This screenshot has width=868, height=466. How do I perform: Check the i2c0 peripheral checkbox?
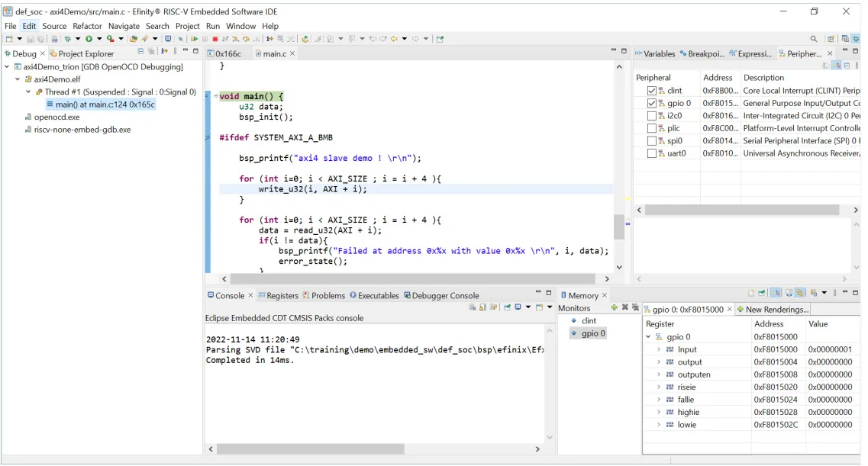pos(651,116)
